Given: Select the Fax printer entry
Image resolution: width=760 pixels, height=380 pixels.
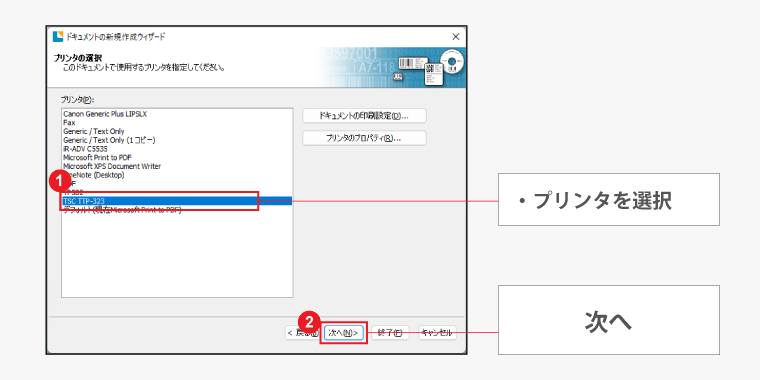Looking at the screenshot, I should 69,123.
